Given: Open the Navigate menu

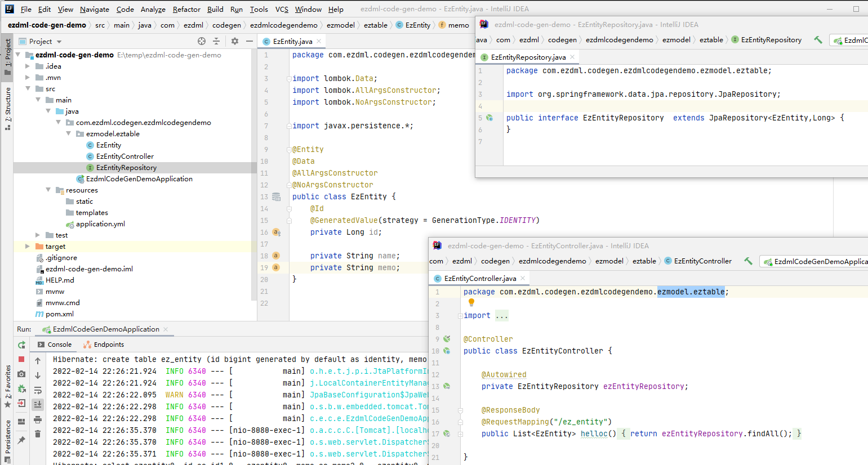Looking at the screenshot, I should click(94, 9).
